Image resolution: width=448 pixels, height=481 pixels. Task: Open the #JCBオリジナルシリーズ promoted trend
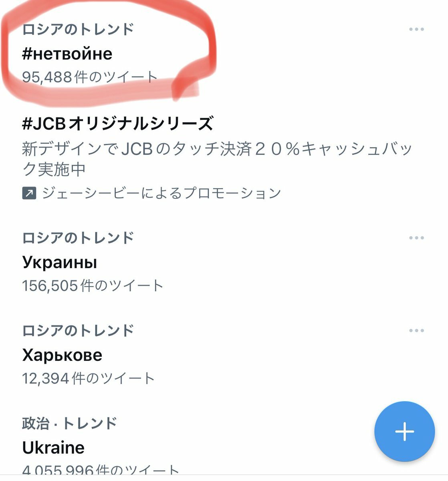click(x=117, y=123)
